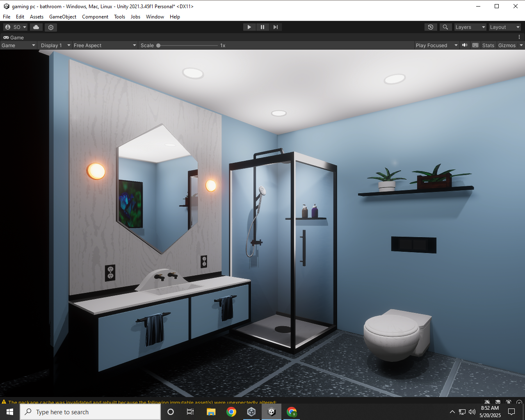Open the editor Search window

(445, 27)
